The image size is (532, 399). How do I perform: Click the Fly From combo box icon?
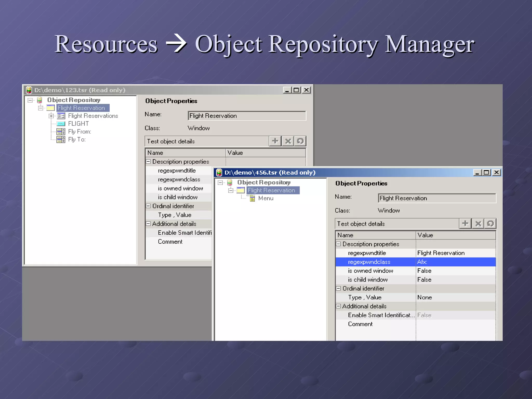(x=61, y=132)
